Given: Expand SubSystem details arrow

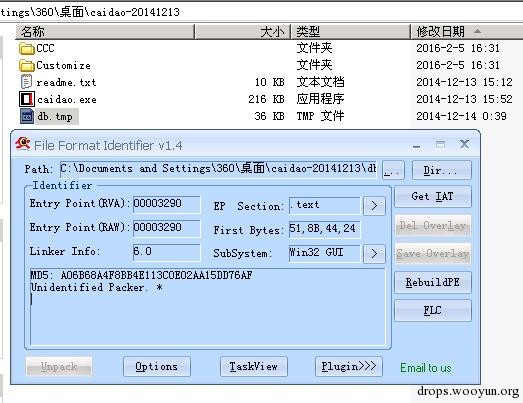Looking at the screenshot, I should point(374,254).
